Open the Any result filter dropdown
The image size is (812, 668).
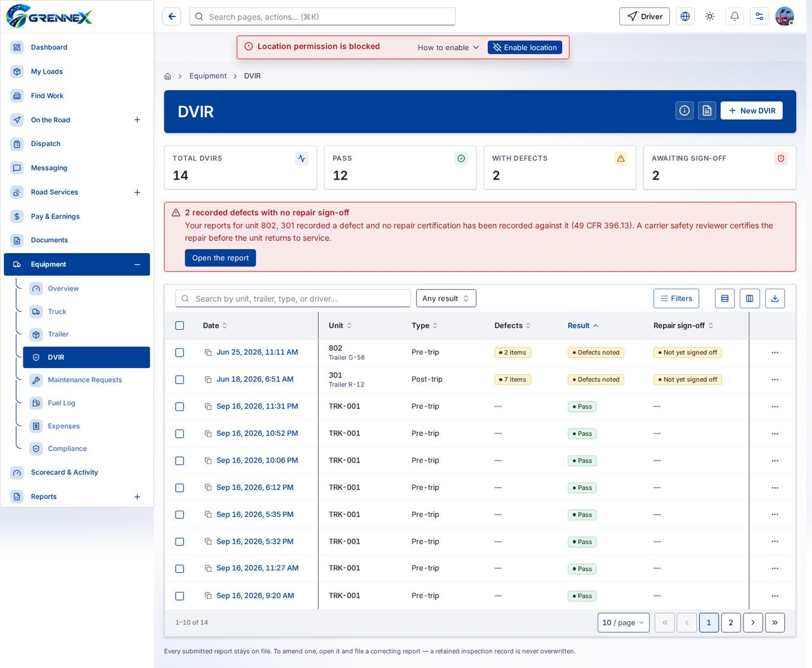click(x=446, y=298)
